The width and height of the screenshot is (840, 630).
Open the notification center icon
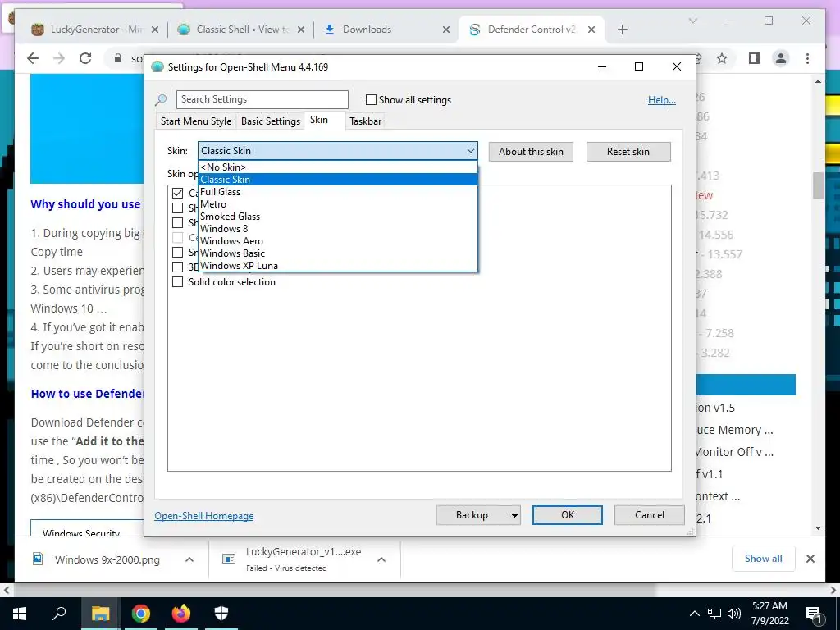coord(815,614)
